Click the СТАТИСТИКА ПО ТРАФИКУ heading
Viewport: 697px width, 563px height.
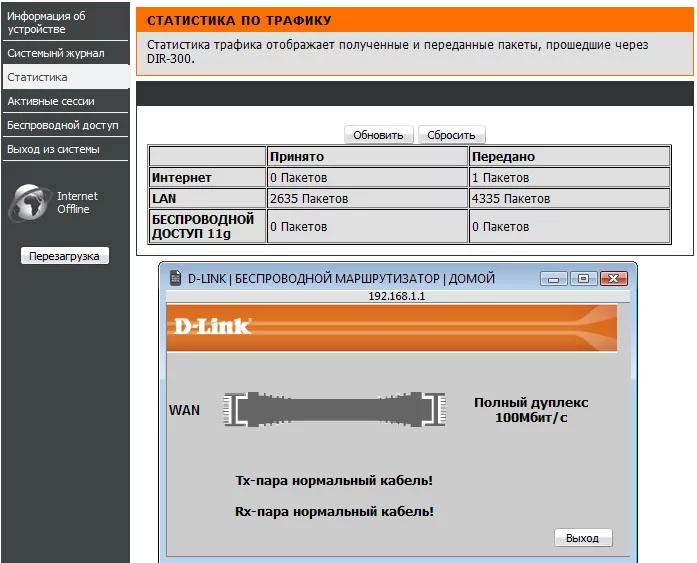tap(239, 20)
